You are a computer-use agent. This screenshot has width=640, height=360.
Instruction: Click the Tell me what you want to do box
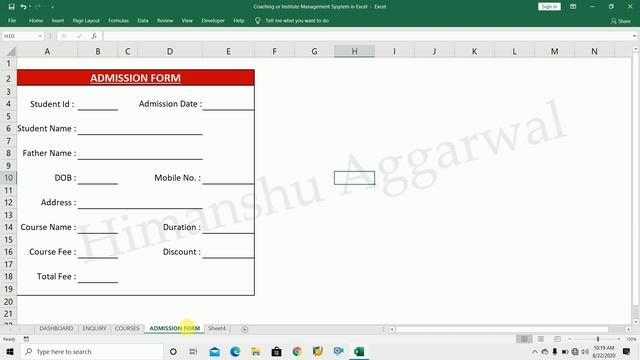click(x=297, y=20)
